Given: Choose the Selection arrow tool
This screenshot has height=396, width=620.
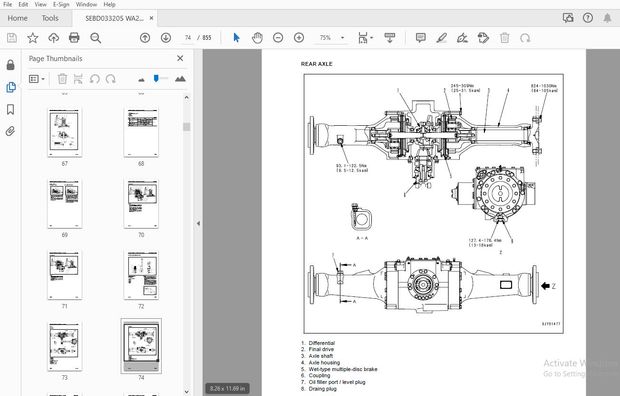Looking at the screenshot, I should coord(236,38).
